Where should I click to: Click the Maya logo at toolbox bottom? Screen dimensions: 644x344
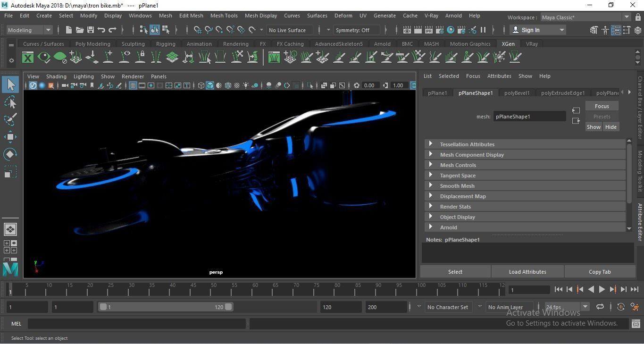click(10, 269)
